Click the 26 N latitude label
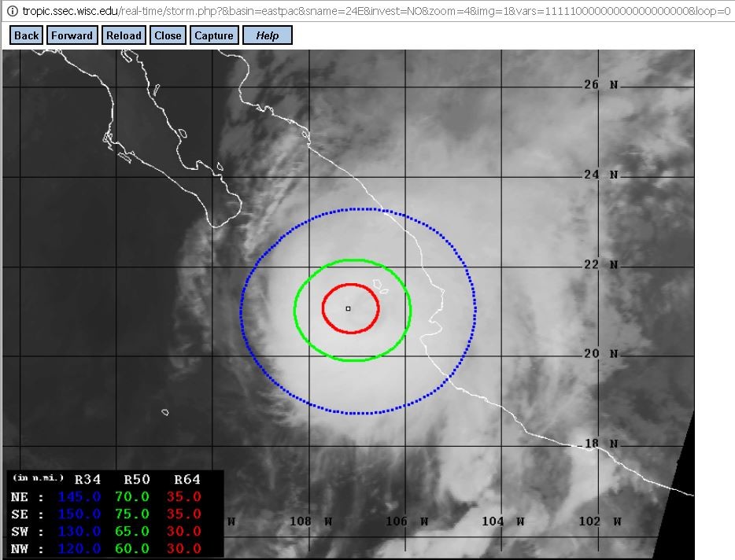Viewport: 735px width, 560px height. point(601,85)
